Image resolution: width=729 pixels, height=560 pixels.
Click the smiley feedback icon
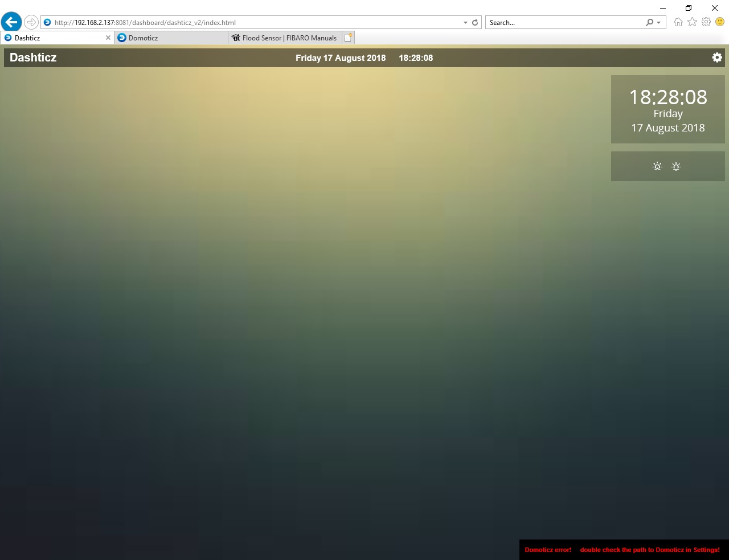tap(720, 22)
